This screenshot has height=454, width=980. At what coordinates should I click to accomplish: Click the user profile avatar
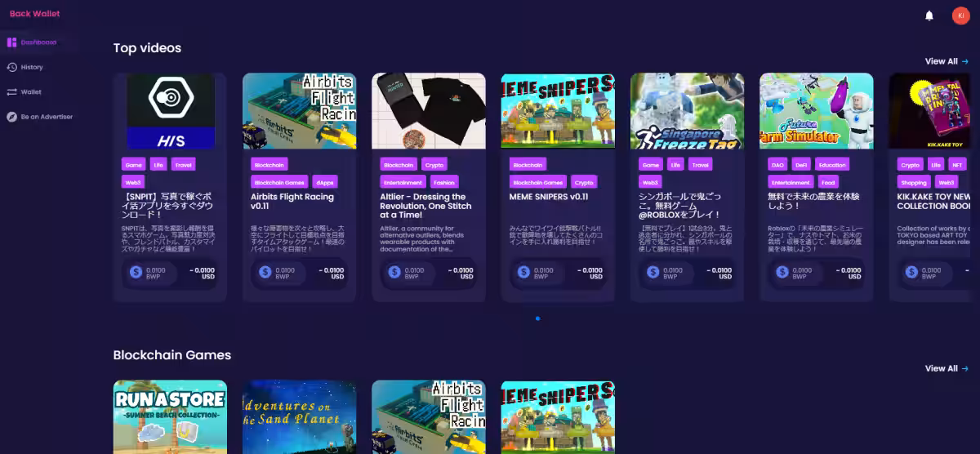pos(960,16)
